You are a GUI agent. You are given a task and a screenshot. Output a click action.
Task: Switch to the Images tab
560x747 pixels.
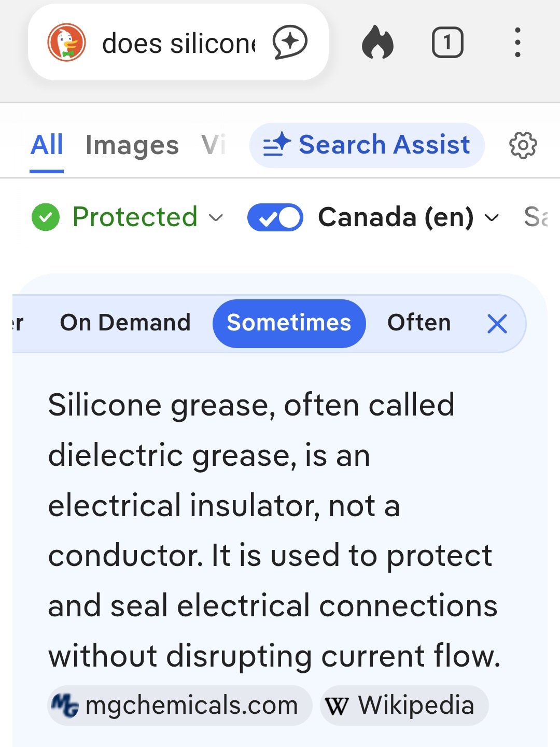[x=132, y=145]
